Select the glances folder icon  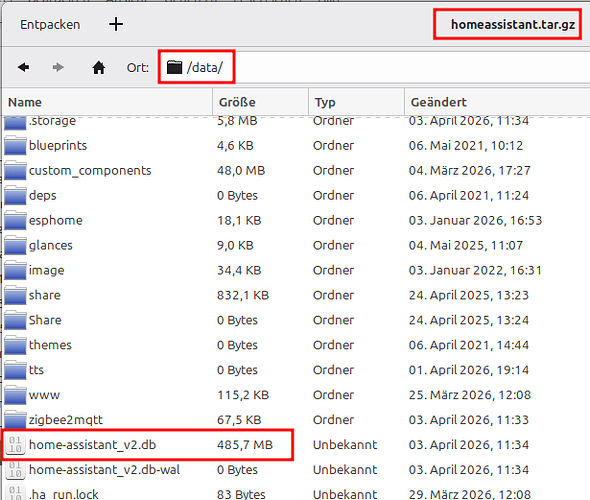coord(15,246)
